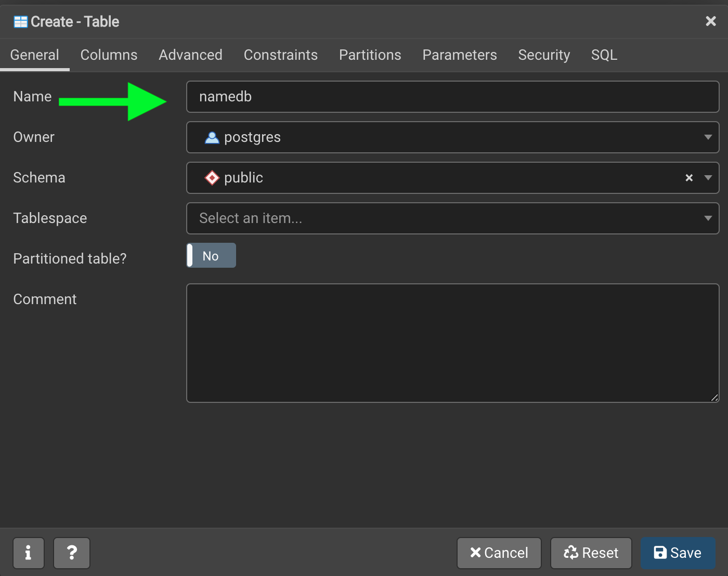Viewport: 728px width, 576px height.
Task: Select the Security tab
Action: pyautogui.click(x=544, y=55)
